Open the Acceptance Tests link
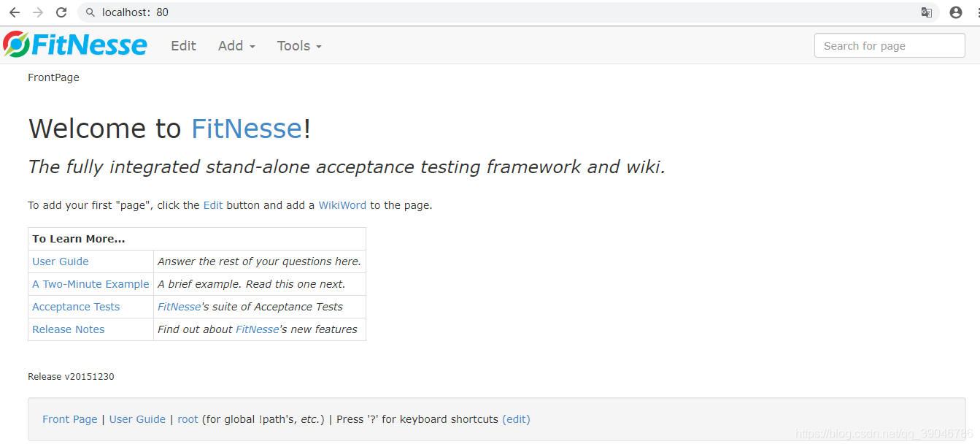Viewport: 980px width, 447px height. click(76, 307)
